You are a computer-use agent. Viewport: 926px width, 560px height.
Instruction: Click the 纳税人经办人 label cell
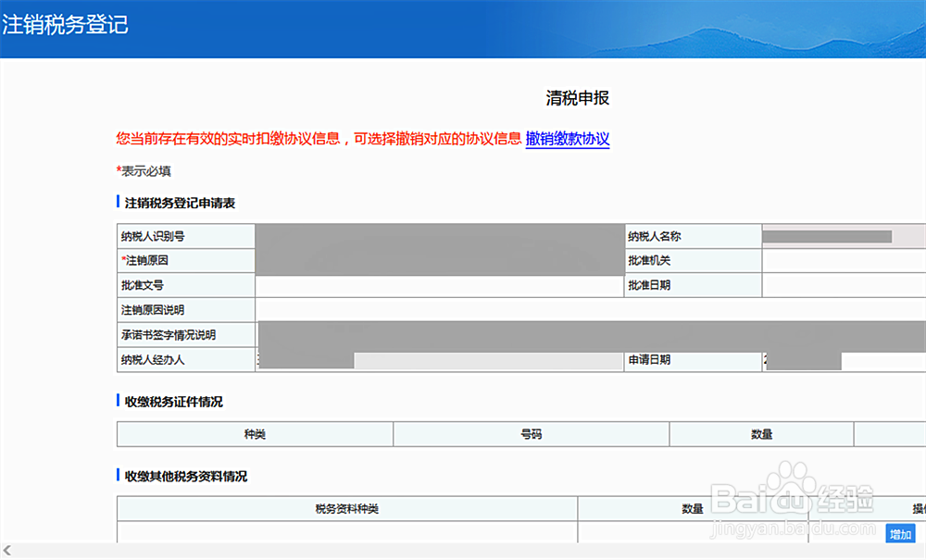186,359
